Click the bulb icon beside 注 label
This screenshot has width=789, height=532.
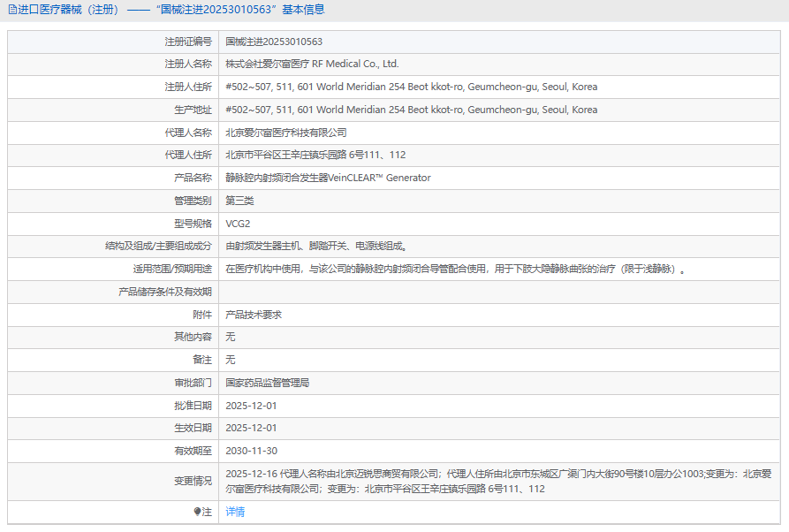click(197, 512)
